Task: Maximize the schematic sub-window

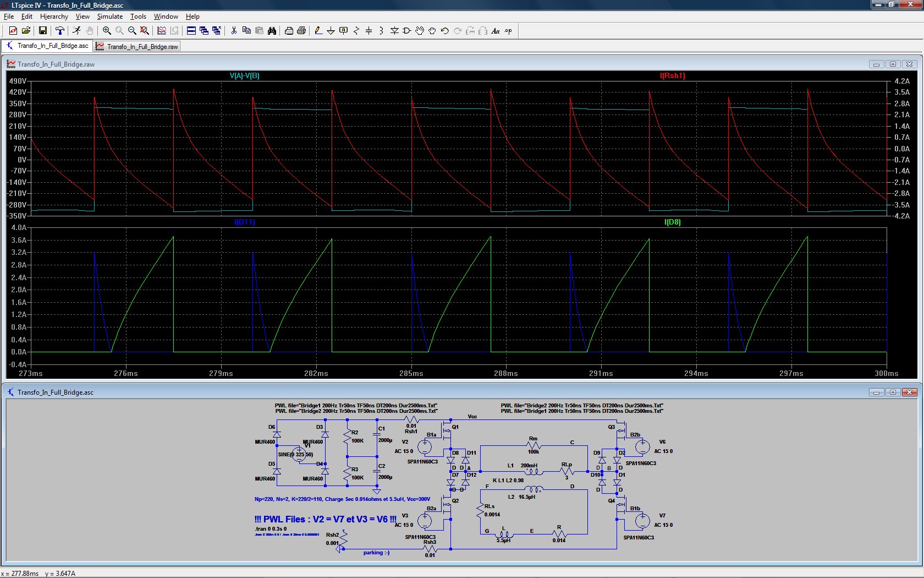Action: click(x=893, y=392)
